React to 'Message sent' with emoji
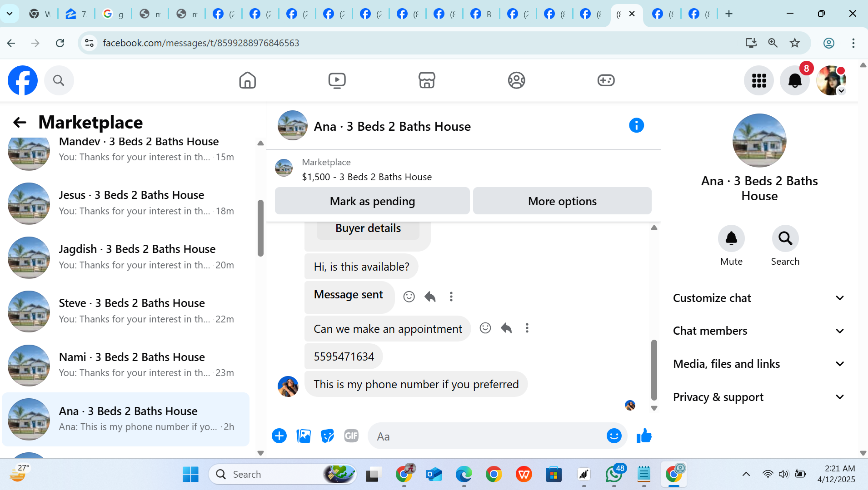The width and height of the screenshot is (868, 490). tap(409, 297)
